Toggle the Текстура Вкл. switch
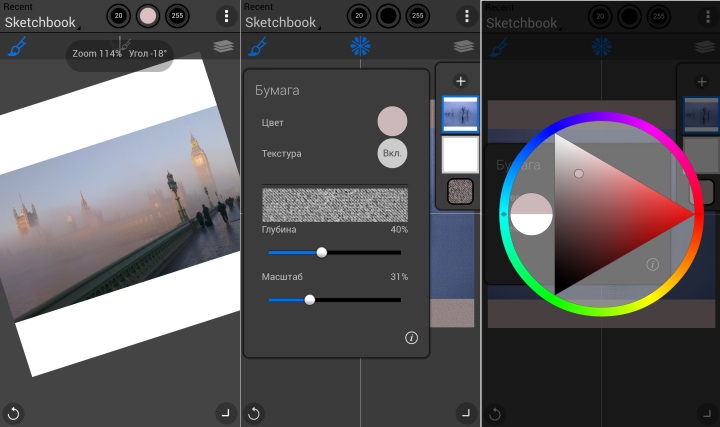This screenshot has width=720, height=427. (392, 154)
